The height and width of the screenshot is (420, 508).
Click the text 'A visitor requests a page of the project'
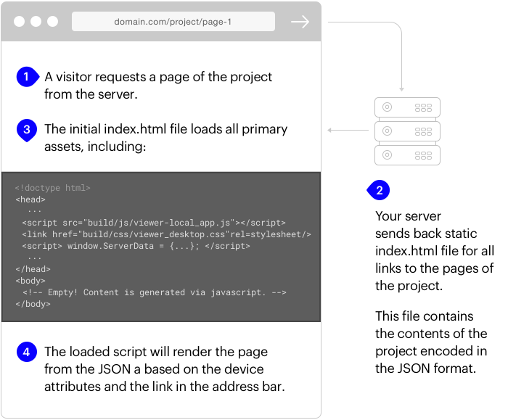tap(158, 77)
